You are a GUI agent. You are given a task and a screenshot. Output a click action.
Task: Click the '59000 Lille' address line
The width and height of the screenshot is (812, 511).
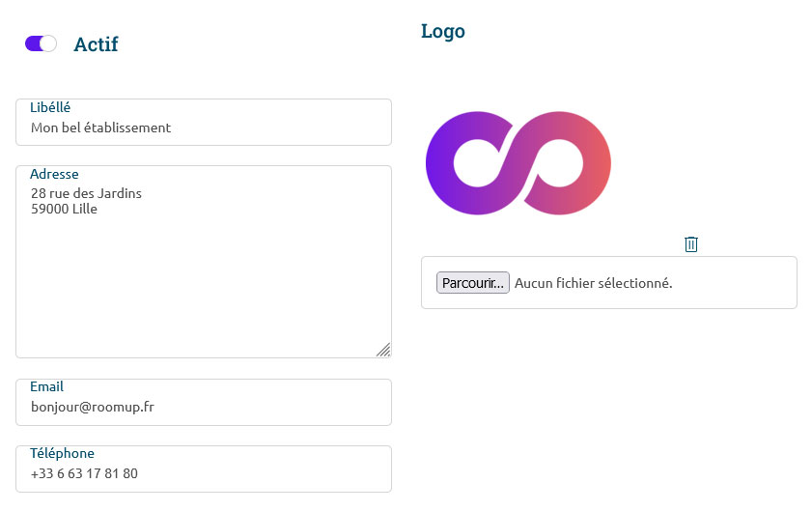[x=64, y=208]
